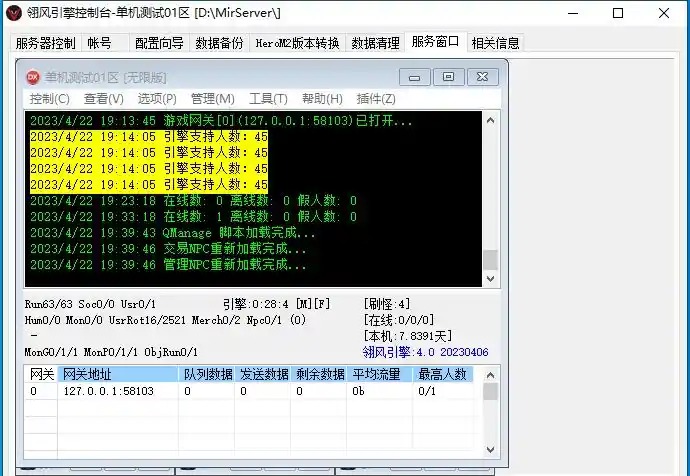Click the 19:33:18 在线数 1 log line

[x=194, y=217]
